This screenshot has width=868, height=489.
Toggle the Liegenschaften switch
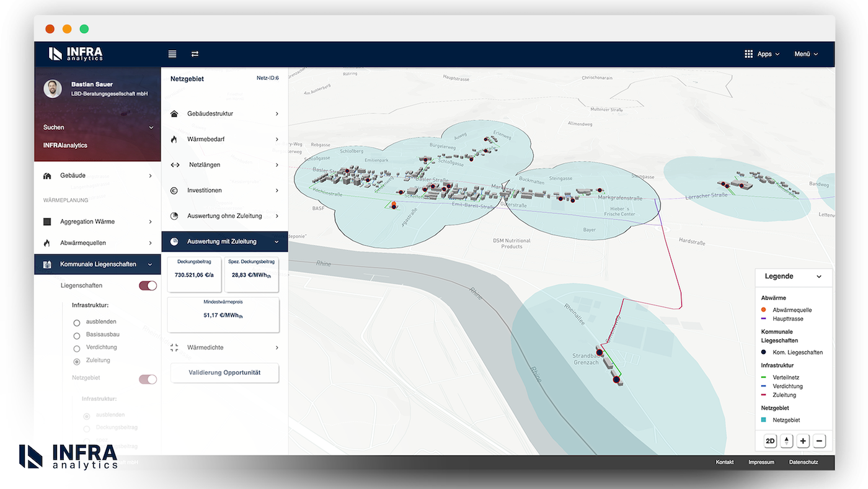click(x=148, y=285)
